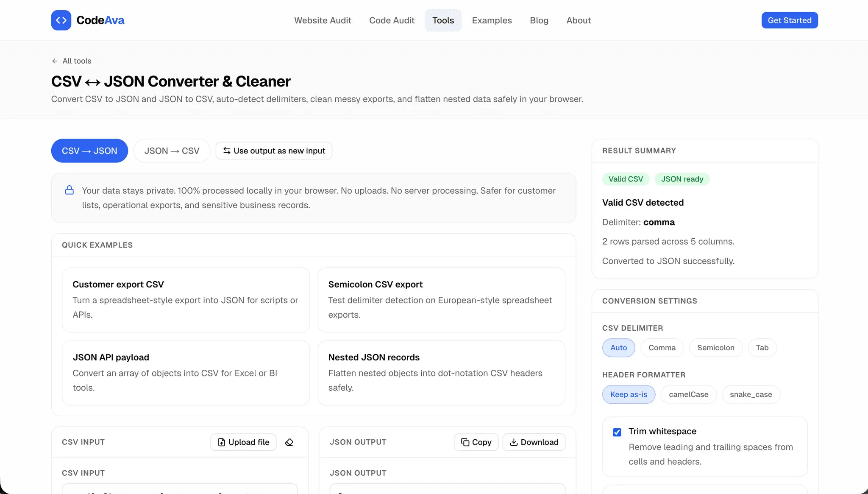Click the JSON ready badge

682,179
